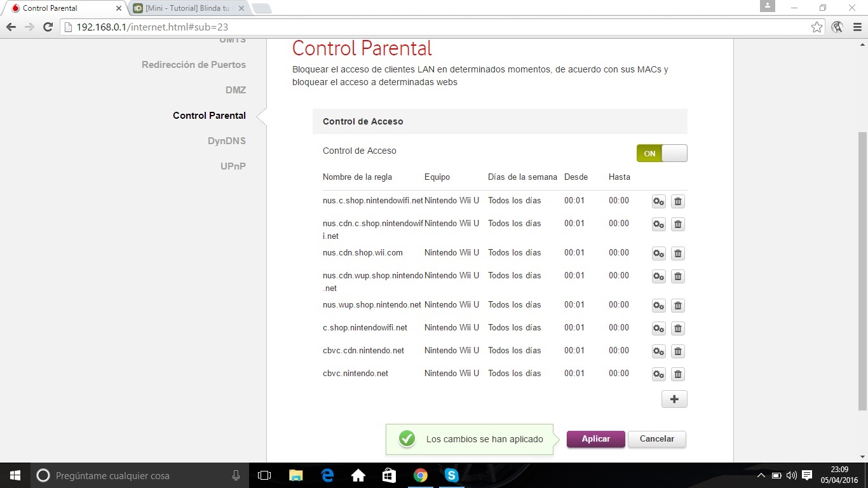Reload the router page

point(48,27)
